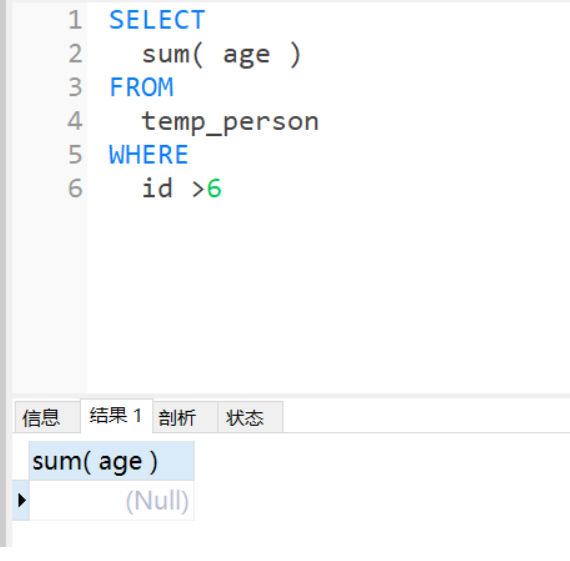This screenshot has width=570, height=561.
Task: Click the id column name in condition
Action: (x=157, y=188)
